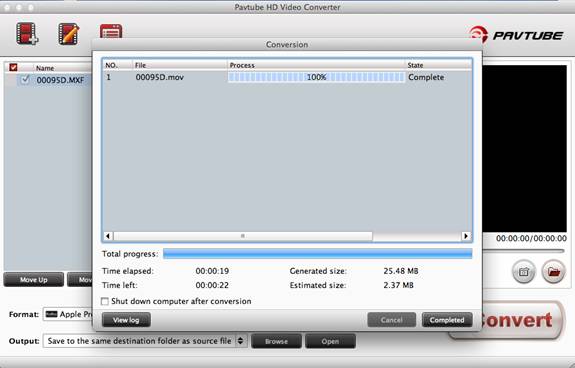The width and height of the screenshot is (575, 368).
Task: Click the Generated size value 25.48 MB
Action: pyautogui.click(x=401, y=271)
